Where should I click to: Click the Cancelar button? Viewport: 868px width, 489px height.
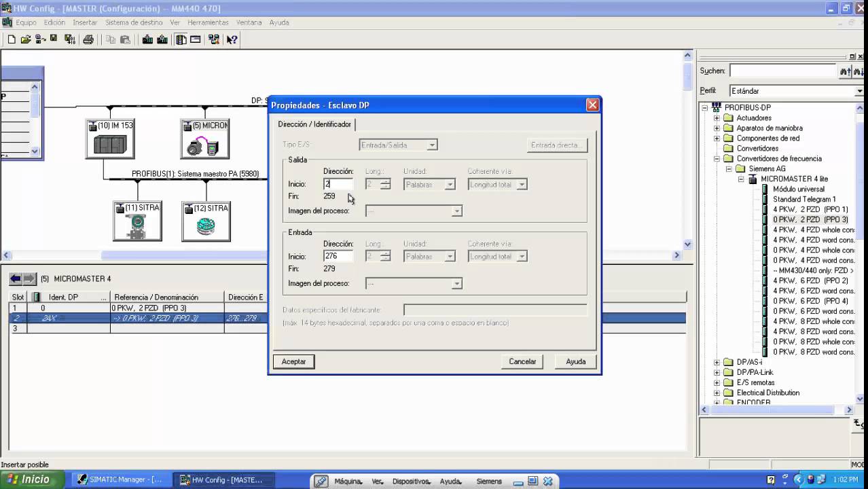(523, 362)
